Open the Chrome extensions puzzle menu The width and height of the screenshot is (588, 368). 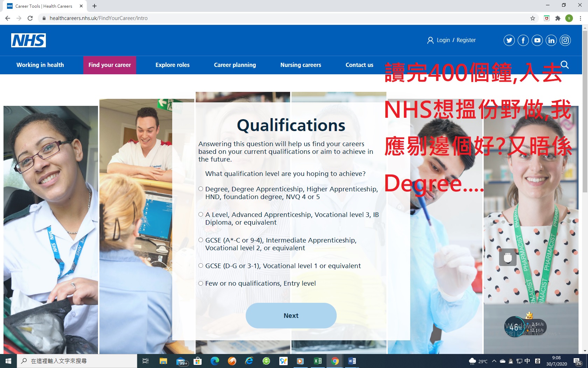coord(558,18)
